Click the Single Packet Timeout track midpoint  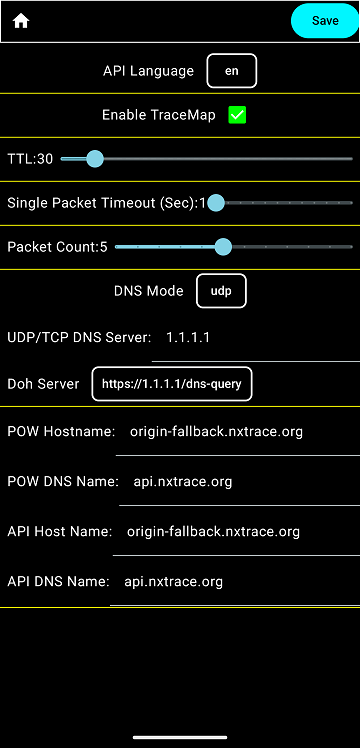(284, 203)
